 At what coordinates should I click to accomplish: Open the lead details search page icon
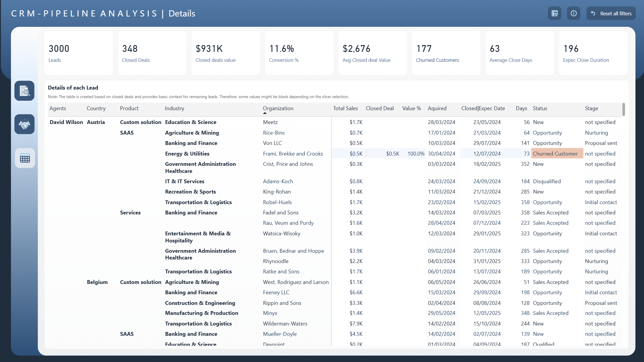click(24, 91)
